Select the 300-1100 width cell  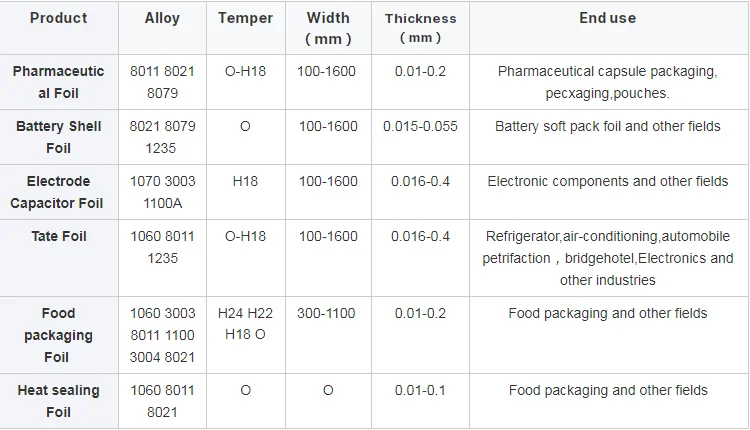coord(326,313)
